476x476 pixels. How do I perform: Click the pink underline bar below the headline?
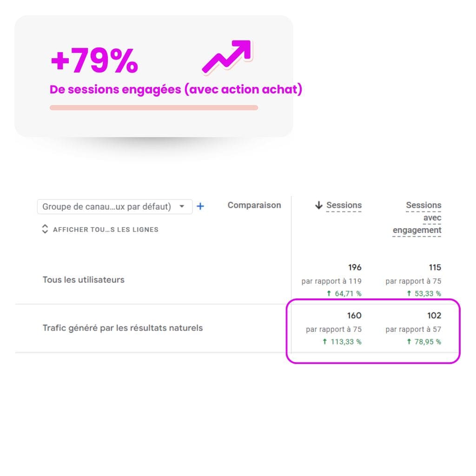coord(153,107)
